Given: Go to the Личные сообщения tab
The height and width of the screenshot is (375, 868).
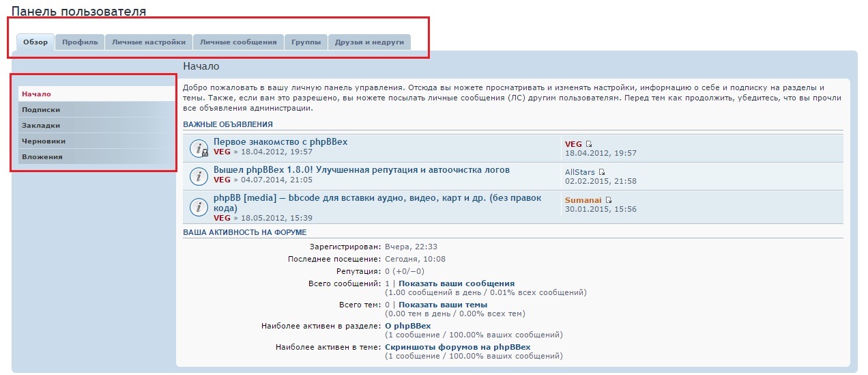Looking at the screenshot, I should 238,42.
